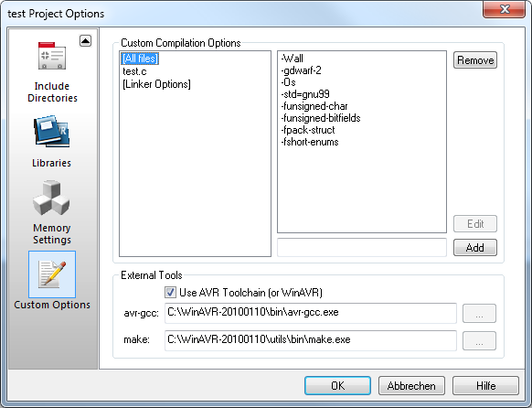The height and width of the screenshot is (408, 532).
Task: Browse for make executable
Action: [479, 340]
